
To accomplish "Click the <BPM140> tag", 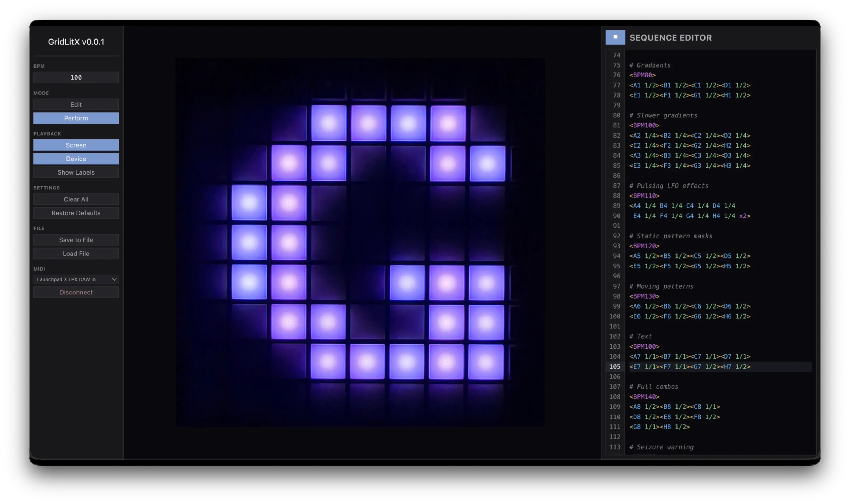I will [644, 397].
